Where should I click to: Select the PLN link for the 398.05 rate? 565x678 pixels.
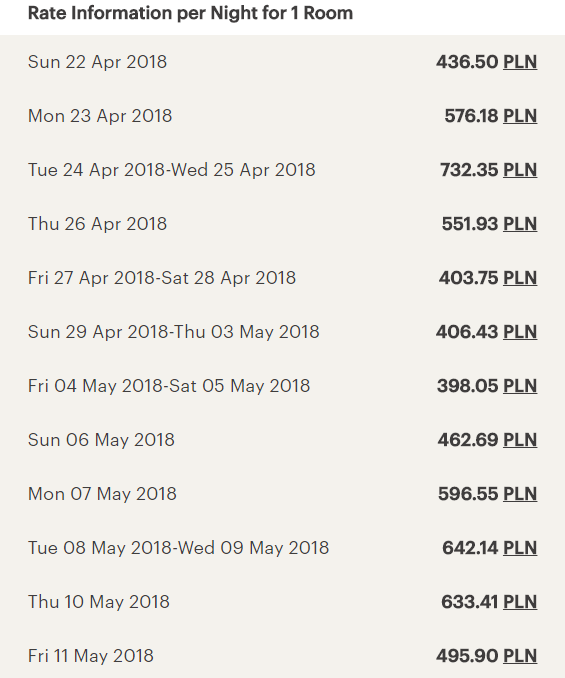(x=520, y=386)
